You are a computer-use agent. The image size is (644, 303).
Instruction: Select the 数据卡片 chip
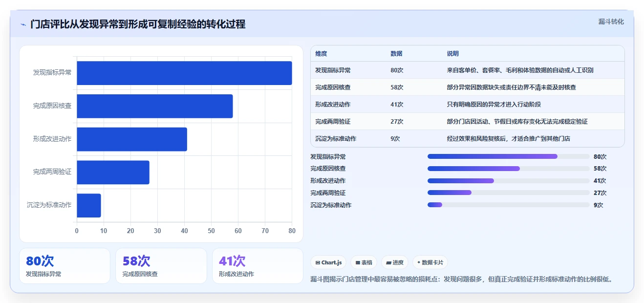(430, 262)
